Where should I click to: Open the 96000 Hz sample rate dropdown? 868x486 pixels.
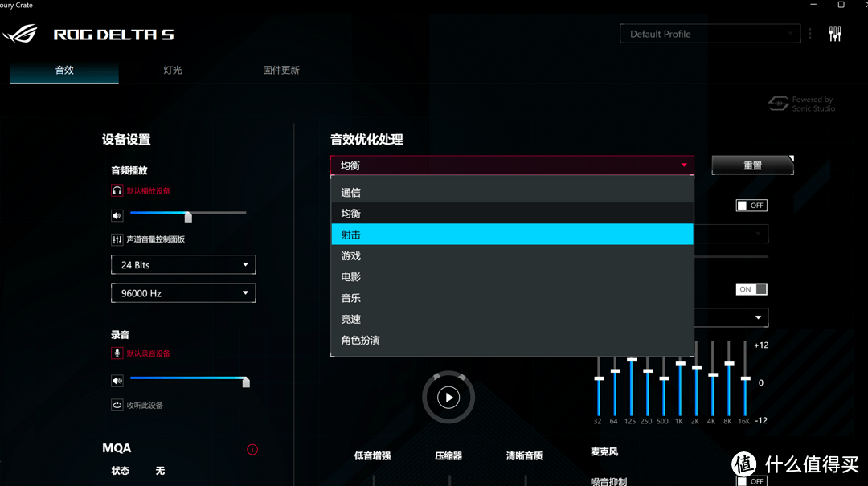tap(182, 292)
